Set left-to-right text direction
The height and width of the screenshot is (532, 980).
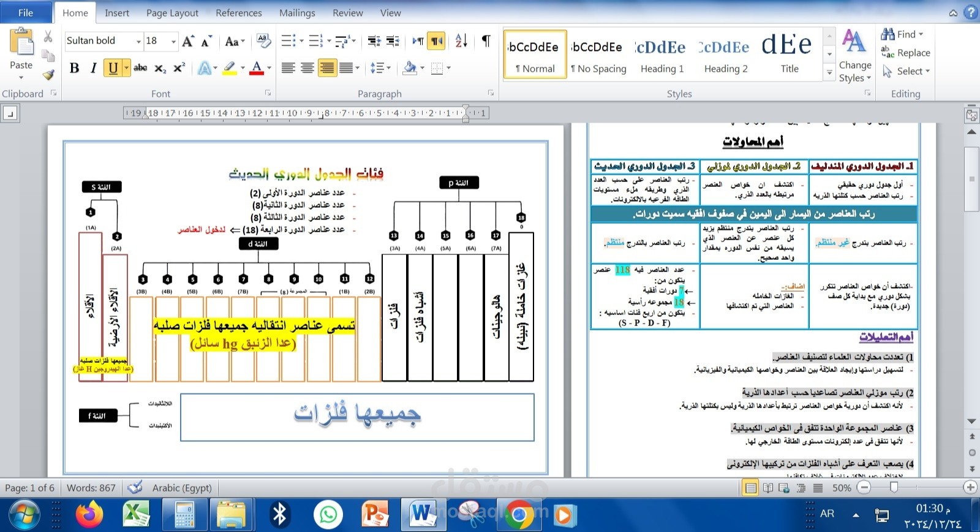tap(418, 41)
